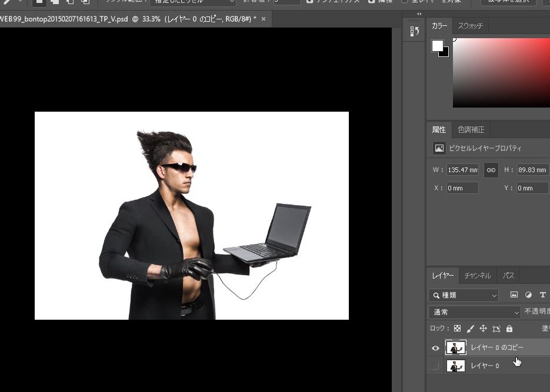Screen dimensions: 550x392
Task: Open the 種類 layer filter dropdown
Action: pos(463,295)
